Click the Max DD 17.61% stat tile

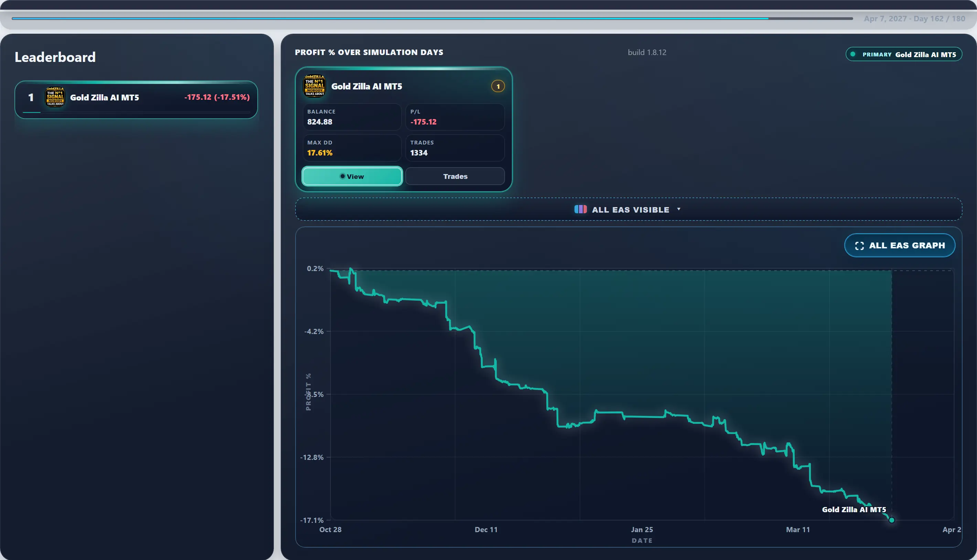tap(352, 148)
